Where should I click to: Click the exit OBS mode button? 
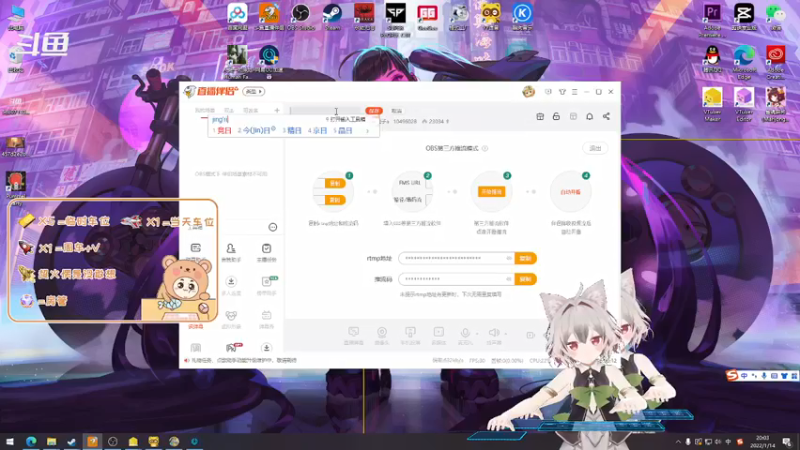pos(595,148)
